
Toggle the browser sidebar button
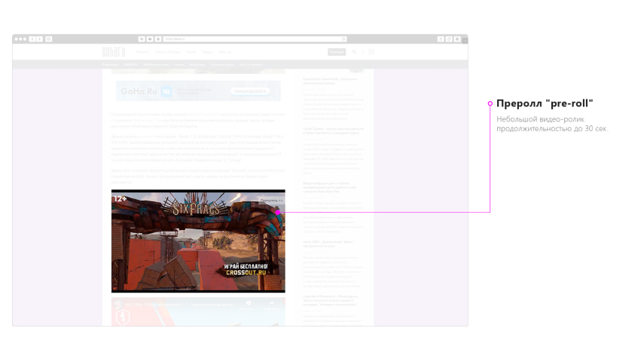48,39
